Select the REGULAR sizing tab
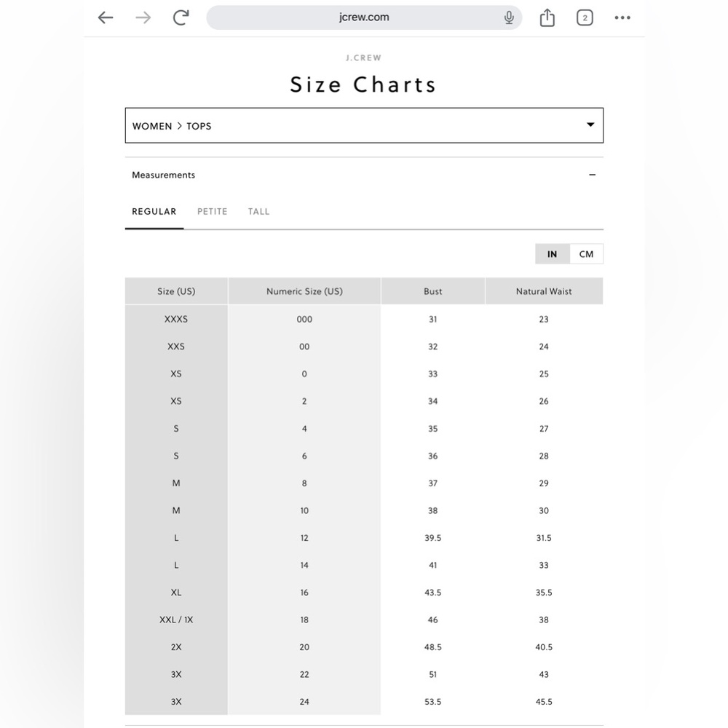 [x=154, y=212]
